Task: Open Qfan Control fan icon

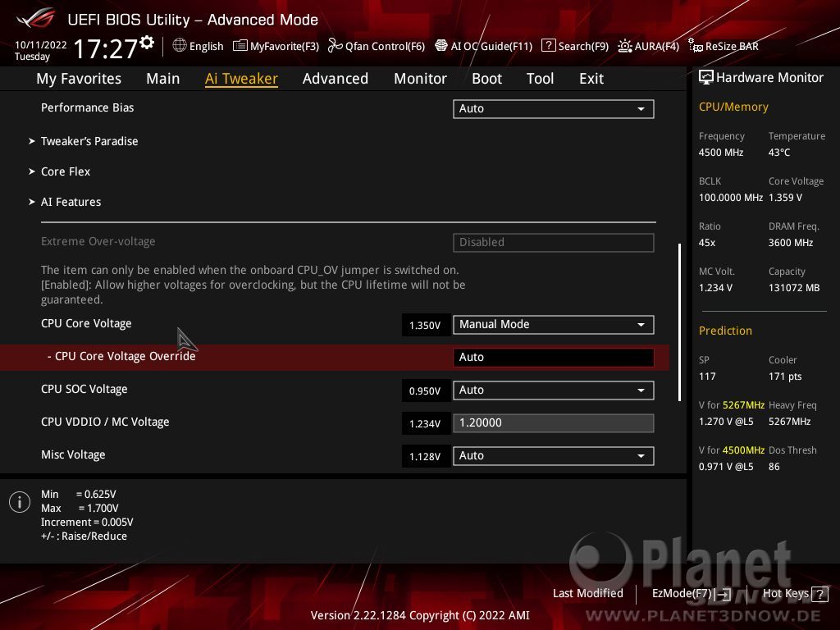Action: (x=336, y=46)
